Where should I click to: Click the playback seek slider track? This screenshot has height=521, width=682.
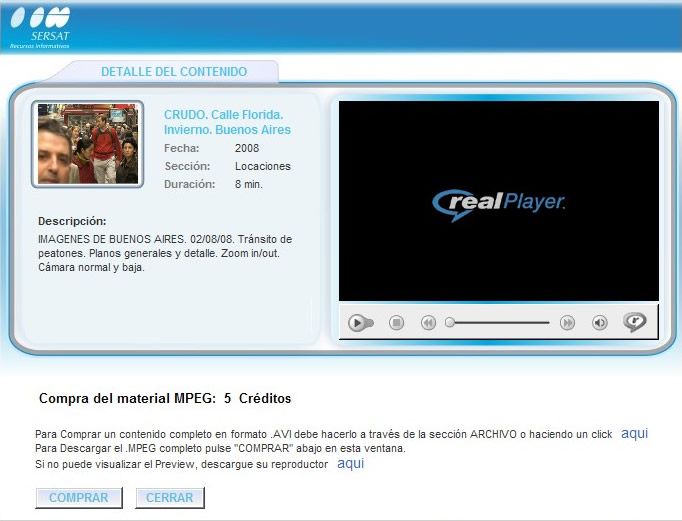(497, 323)
